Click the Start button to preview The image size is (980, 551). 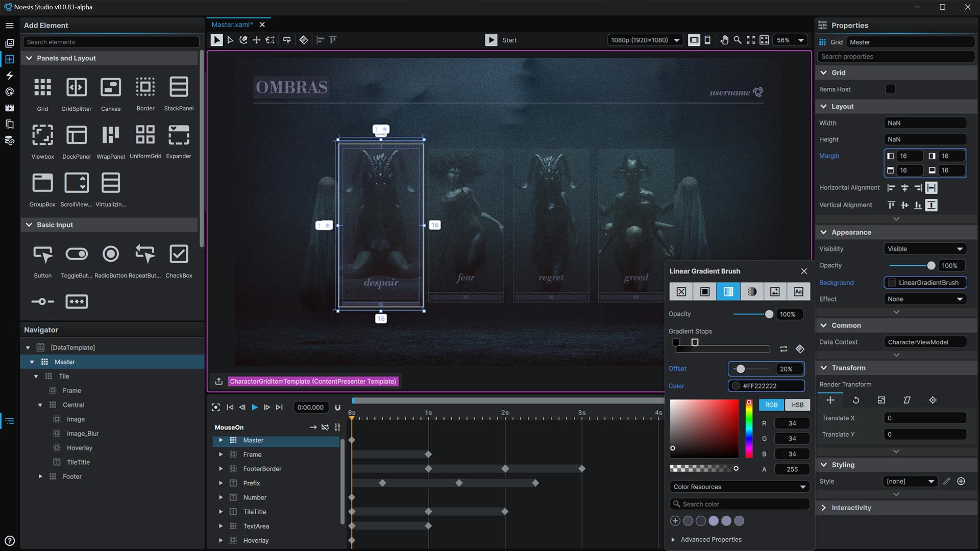coord(502,40)
